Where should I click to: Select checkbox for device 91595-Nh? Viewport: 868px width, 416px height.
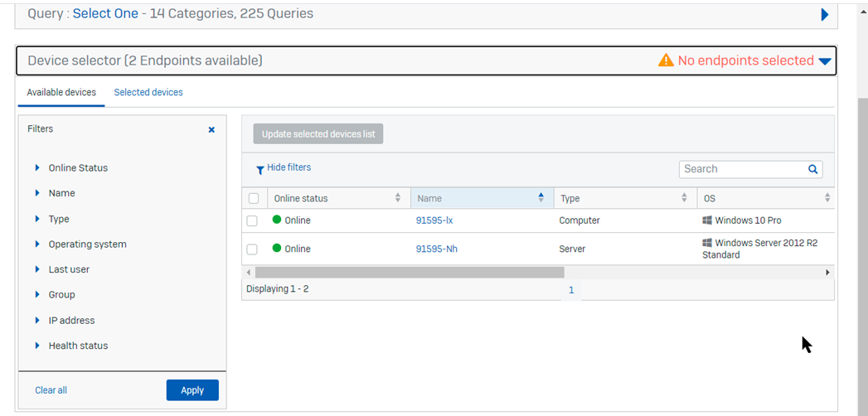[x=252, y=249]
